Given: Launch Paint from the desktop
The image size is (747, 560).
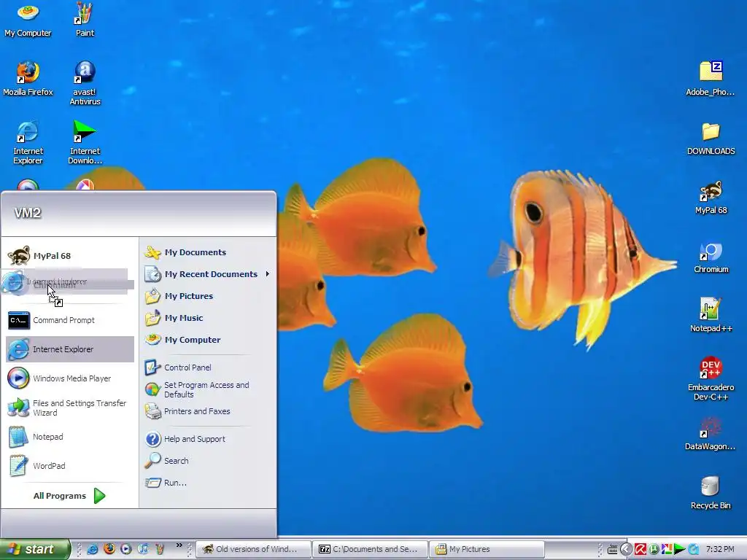Looking at the screenshot, I should [x=85, y=20].
